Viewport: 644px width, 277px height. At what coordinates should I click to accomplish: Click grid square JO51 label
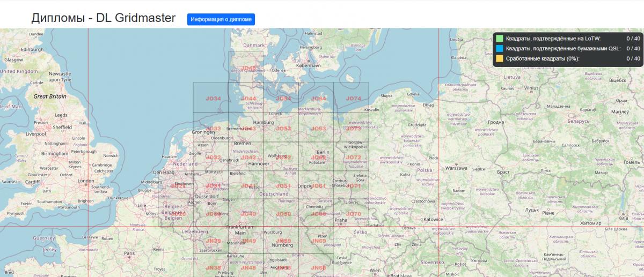[283, 186]
